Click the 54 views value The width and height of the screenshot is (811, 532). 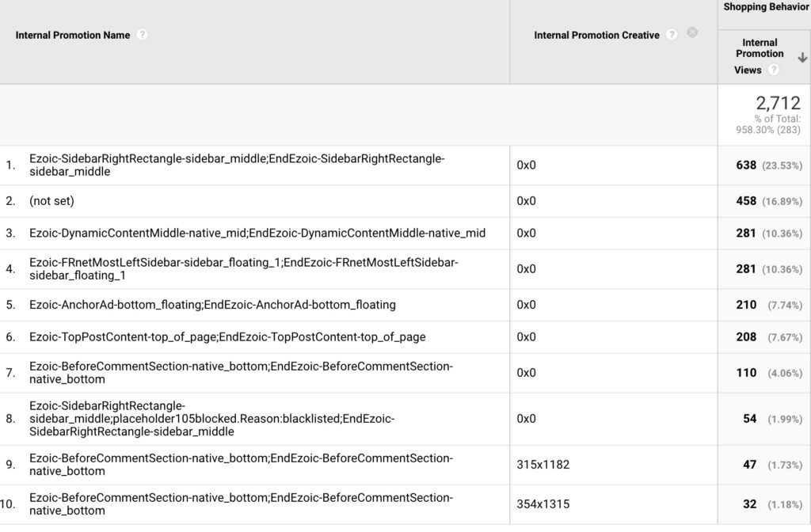click(749, 419)
